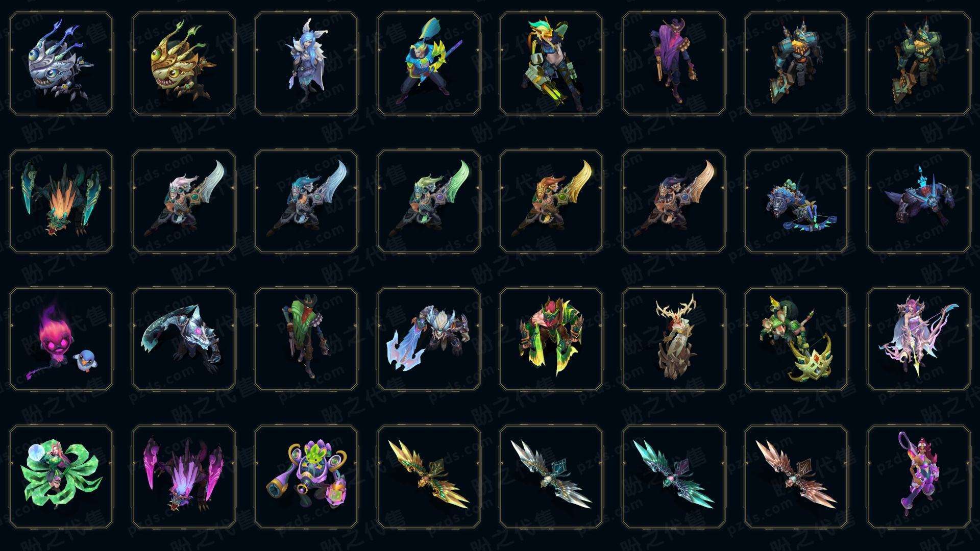980x551 pixels.
Task: Select the purple spiked dragon tile
Action: (x=184, y=477)
